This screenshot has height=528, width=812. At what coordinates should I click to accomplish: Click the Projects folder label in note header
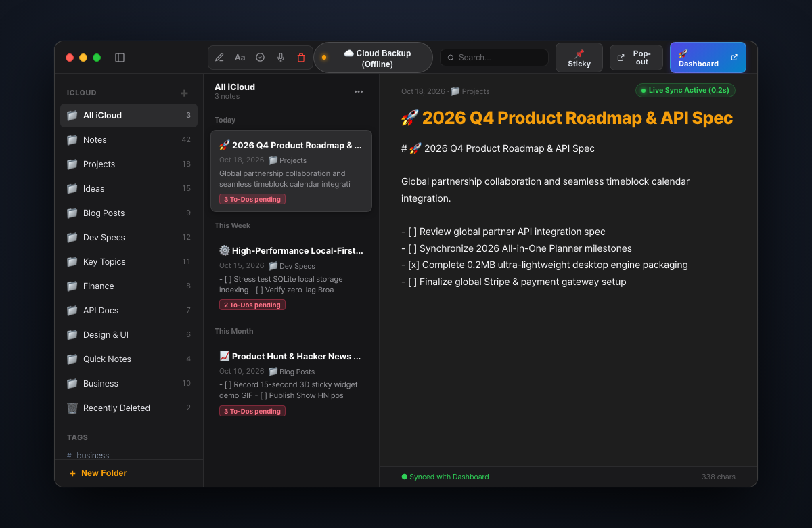(470, 91)
